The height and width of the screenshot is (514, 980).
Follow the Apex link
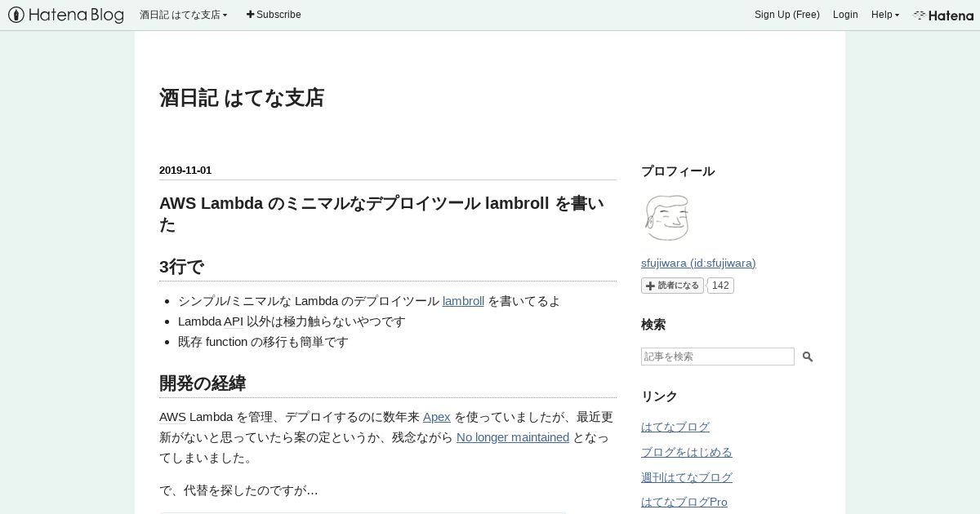(437, 417)
